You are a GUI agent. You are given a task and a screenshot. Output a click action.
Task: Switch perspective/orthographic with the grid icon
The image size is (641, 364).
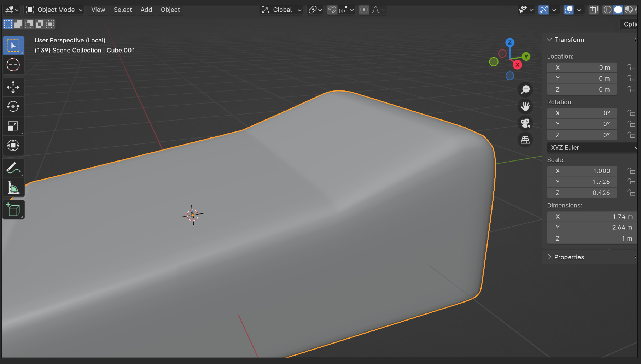[525, 140]
